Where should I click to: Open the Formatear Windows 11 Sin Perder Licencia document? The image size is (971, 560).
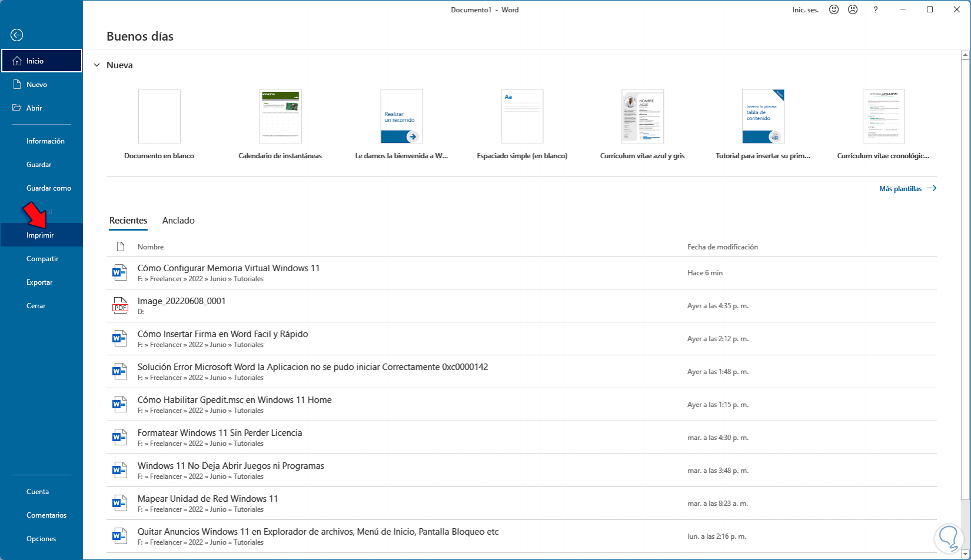pos(220,433)
